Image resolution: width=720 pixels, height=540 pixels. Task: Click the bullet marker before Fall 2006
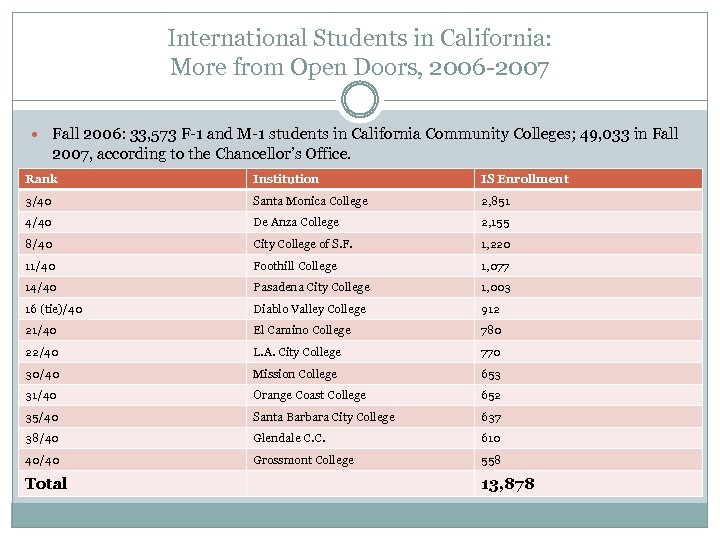click(36, 134)
